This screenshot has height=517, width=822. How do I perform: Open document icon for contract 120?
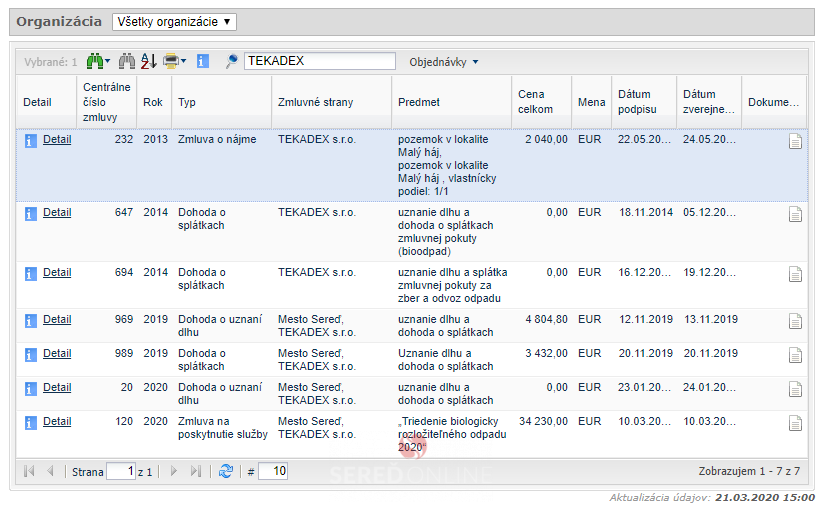795,423
